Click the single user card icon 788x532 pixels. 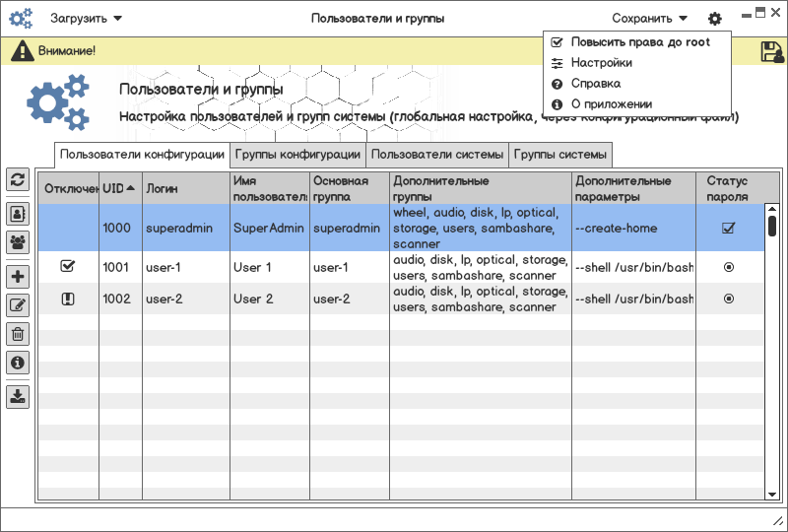(18, 213)
